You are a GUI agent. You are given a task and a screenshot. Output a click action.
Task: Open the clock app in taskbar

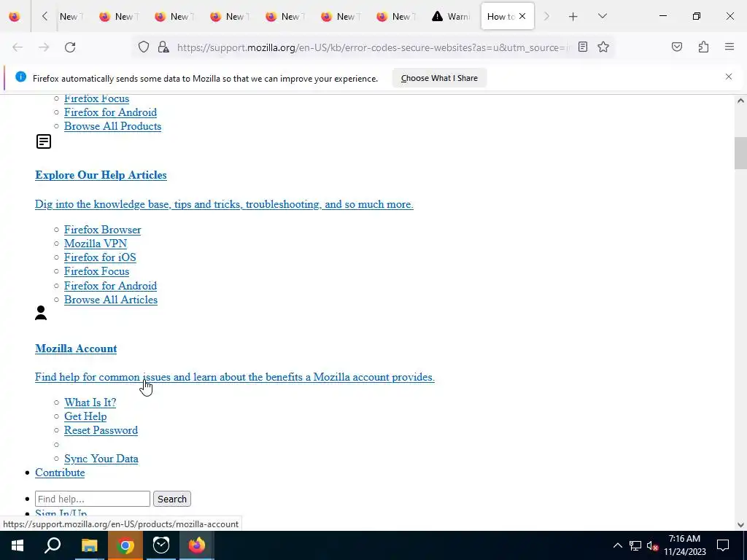tap(161, 545)
